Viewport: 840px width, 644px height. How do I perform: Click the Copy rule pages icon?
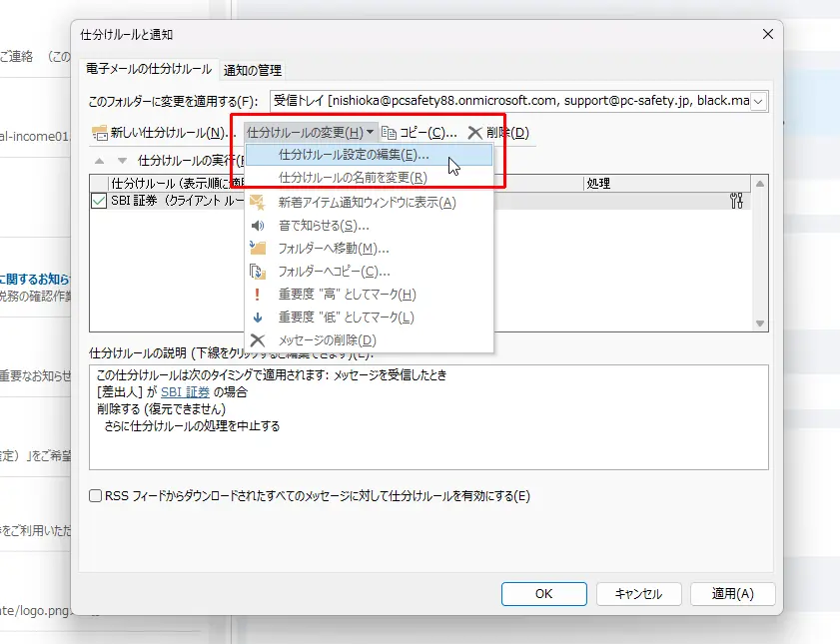389,133
